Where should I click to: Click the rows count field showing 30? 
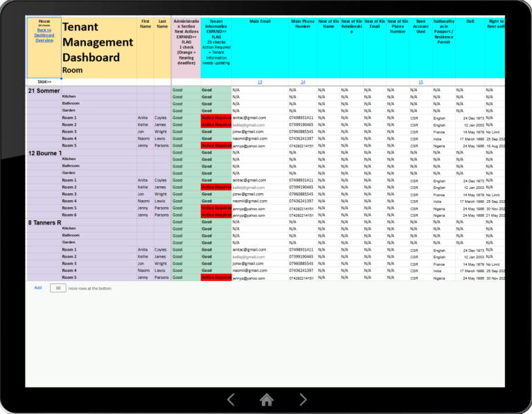click(x=58, y=288)
